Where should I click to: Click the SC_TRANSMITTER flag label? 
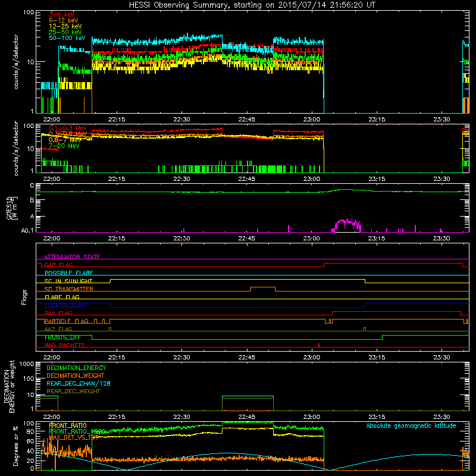68,289
